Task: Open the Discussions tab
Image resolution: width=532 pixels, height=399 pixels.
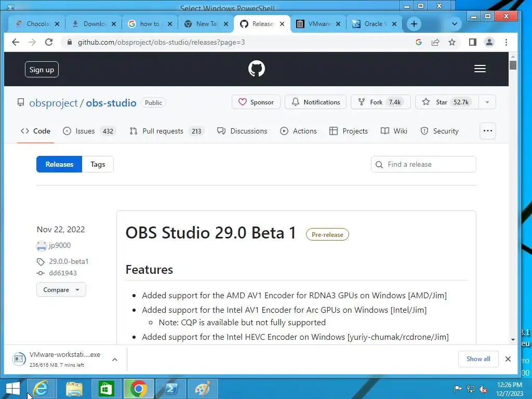Action: (x=242, y=131)
